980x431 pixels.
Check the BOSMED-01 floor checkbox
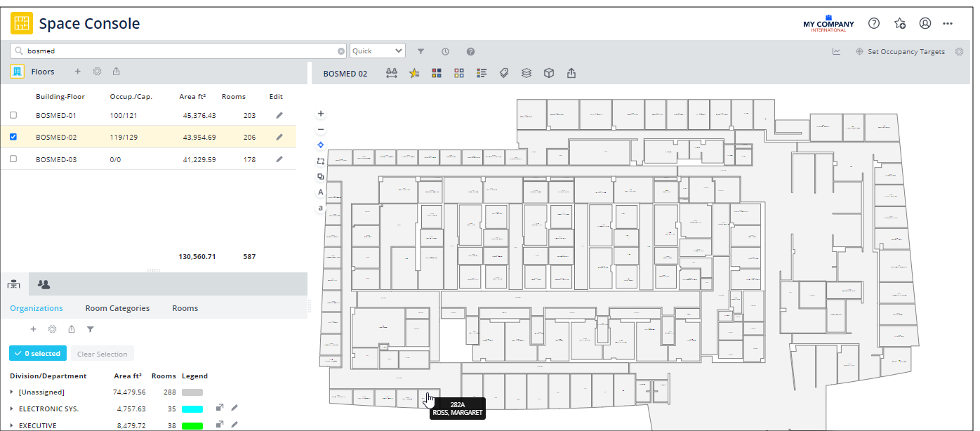pyautogui.click(x=13, y=115)
